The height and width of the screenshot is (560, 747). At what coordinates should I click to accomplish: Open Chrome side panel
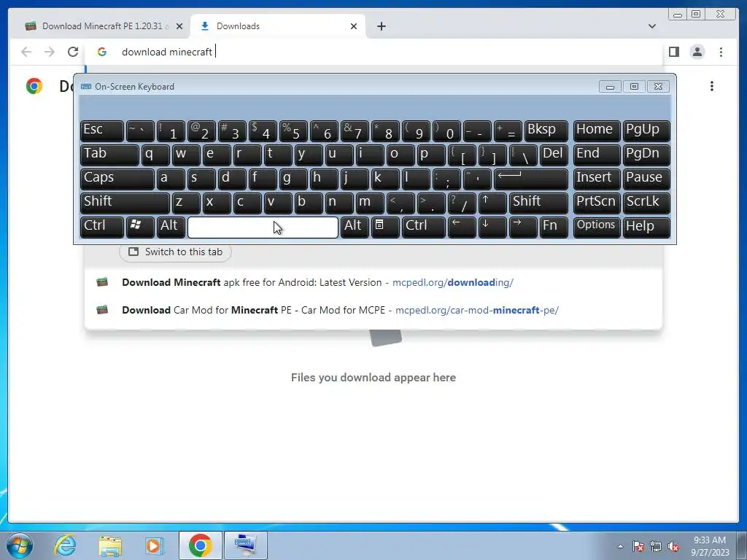pos(673,52)
